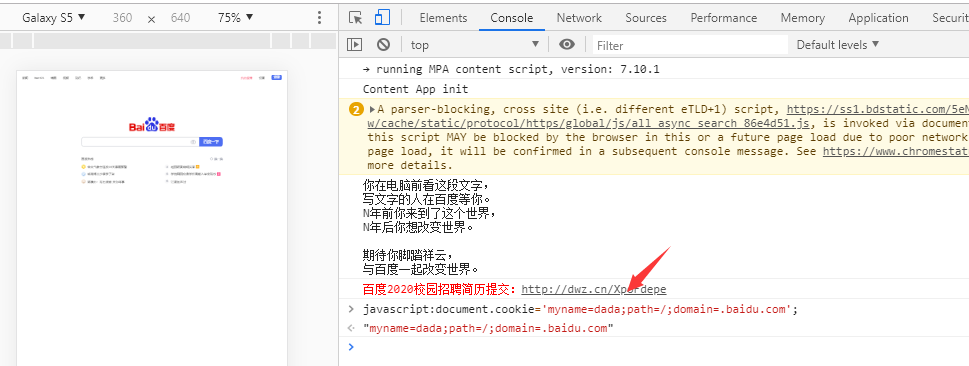Image resolution: width=969 pixels, height=366 pixels.
Task: Click the entered javascript:document.cookie command line
Action: pos(580,309)
